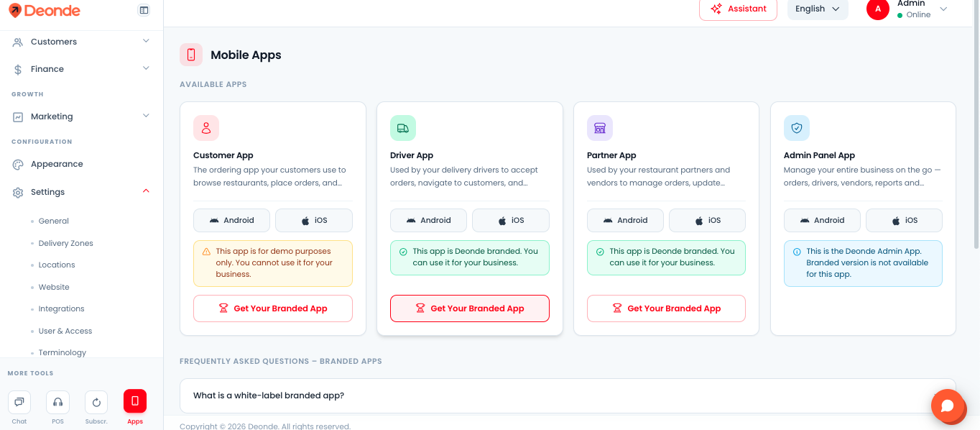Click the Driver App truck icon

point(403,128)
